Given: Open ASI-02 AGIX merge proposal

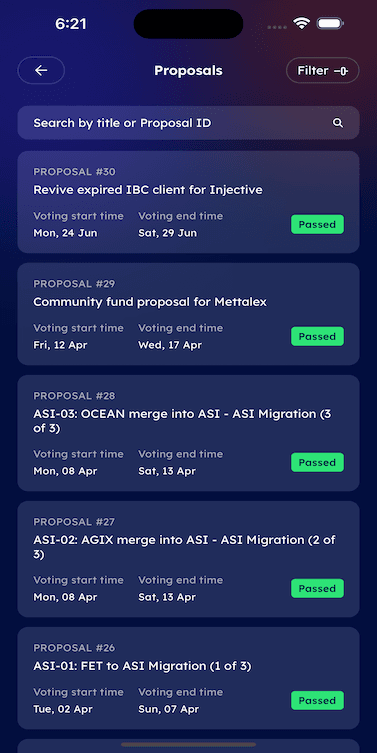Looking at the screenshot, I should 188,559.
